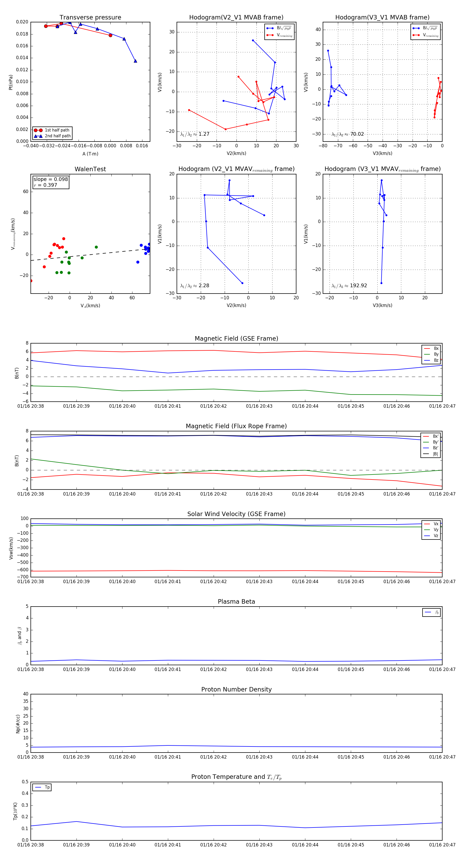Viewport: 473px width, 868px height.
Task: Click the "Magnetic Field (GSE Frame)" title
Action: (236, 339)
